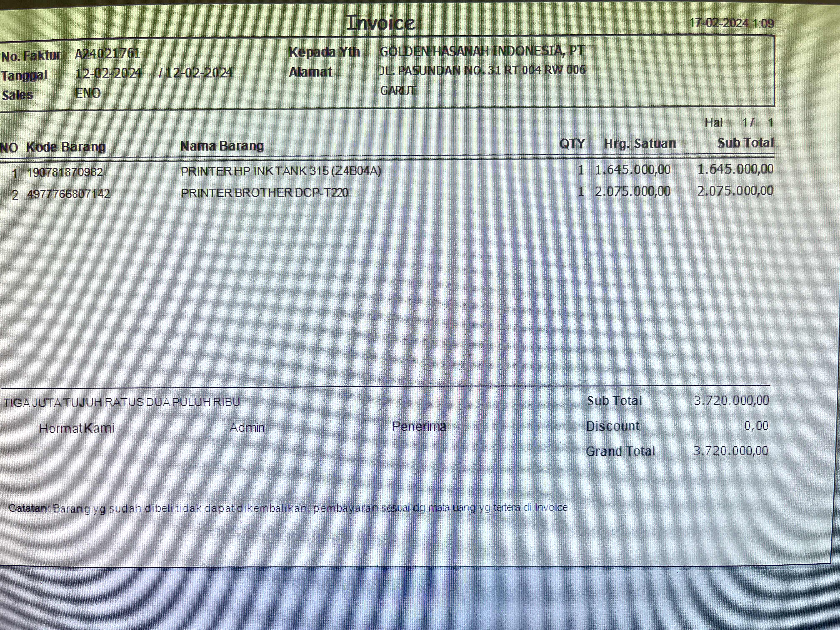Click the Nama Barang column header
840x630 pixels.
click(x=222, y=146)
